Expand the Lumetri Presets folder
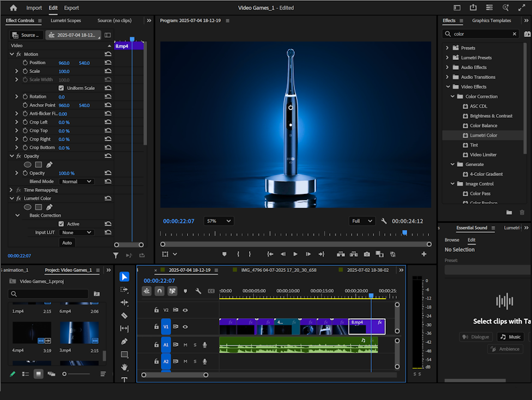The height and width of the screenshot is (400, 532). click(x=448, y=58)
